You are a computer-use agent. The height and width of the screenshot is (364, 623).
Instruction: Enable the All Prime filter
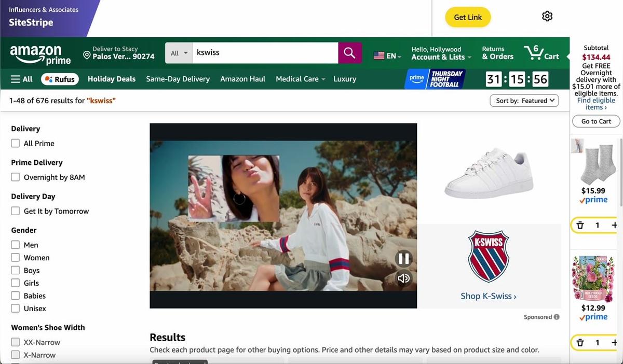pyautogui.click(x=15, y=143)
